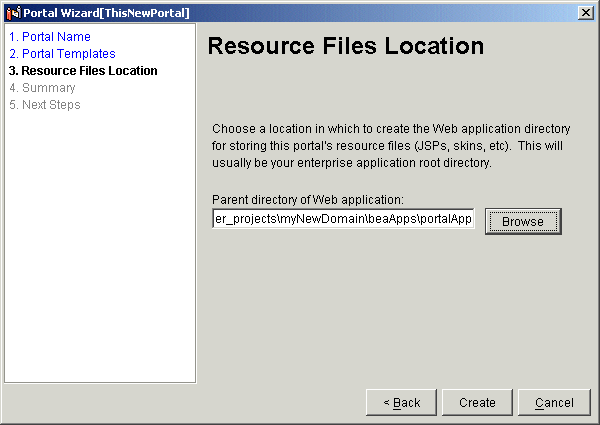Image resolution: width=600 pixels, height=425 pixels.
Task: Click the grayed 5. Next Steps entry
Action: pos(45,105)
